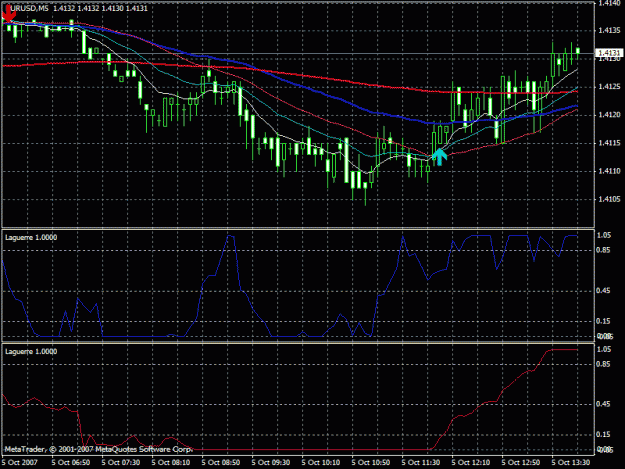Image resolution: width=625 pixels, height=469 pixels.
Task: Click the 5 Oct 08:50 time label
Action: click(221, 463)
